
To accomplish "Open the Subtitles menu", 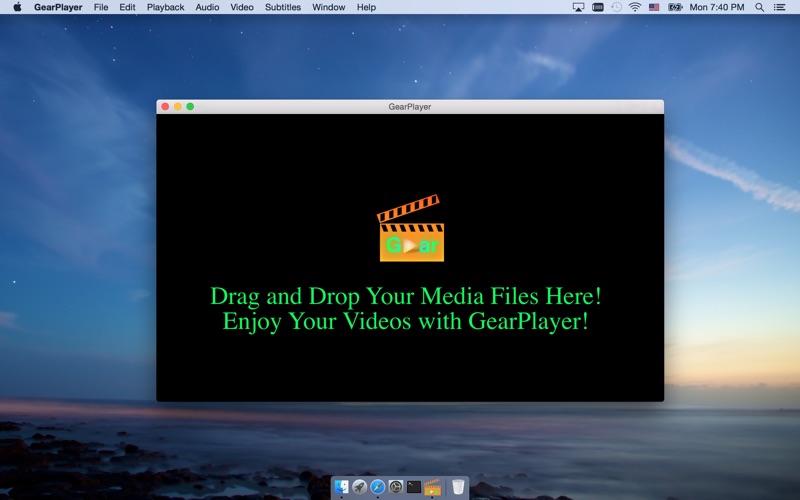I will 283,7.
